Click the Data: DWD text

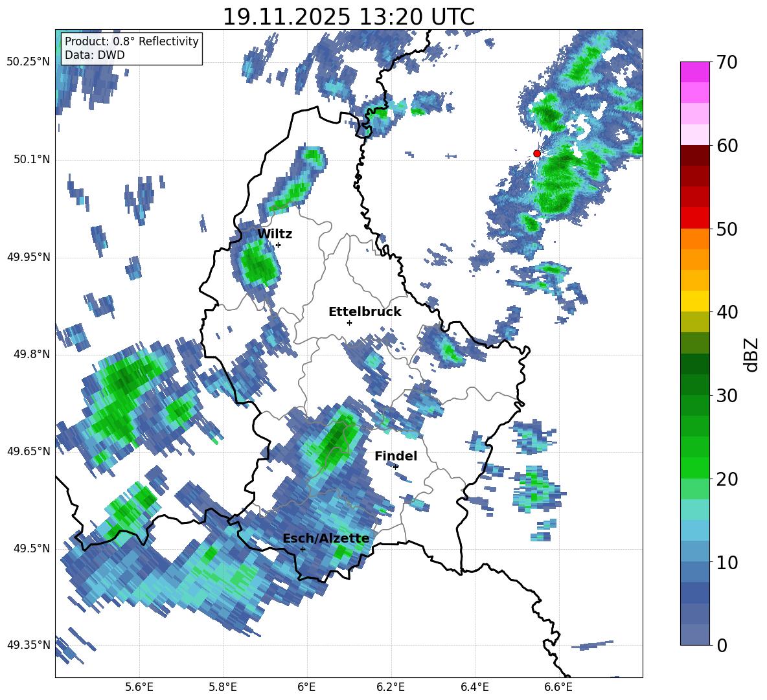[95, 55]
